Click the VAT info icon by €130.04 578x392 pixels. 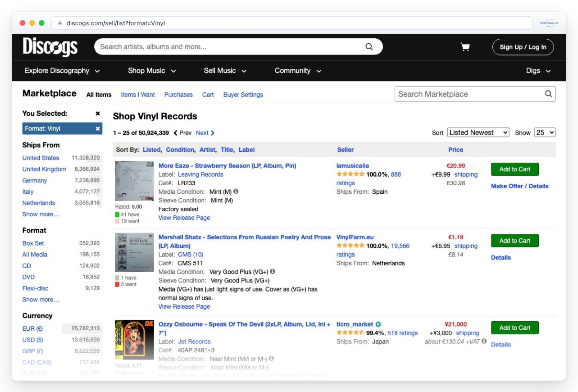484,341
